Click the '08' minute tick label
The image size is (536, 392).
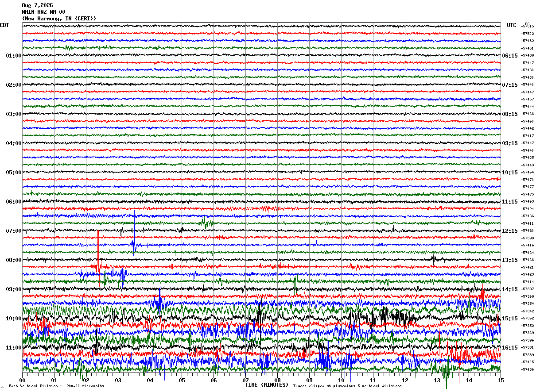coord(277,380)
